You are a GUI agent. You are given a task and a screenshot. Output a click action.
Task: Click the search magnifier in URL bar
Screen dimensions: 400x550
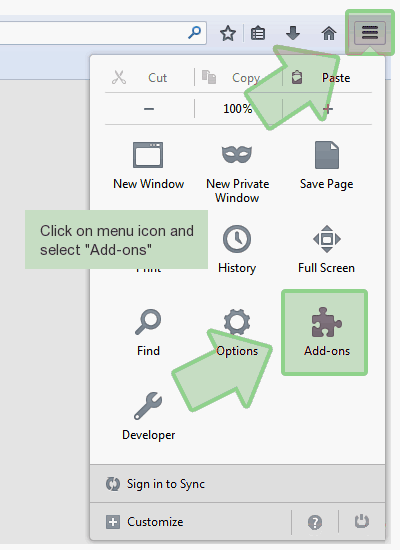[195, 32]
